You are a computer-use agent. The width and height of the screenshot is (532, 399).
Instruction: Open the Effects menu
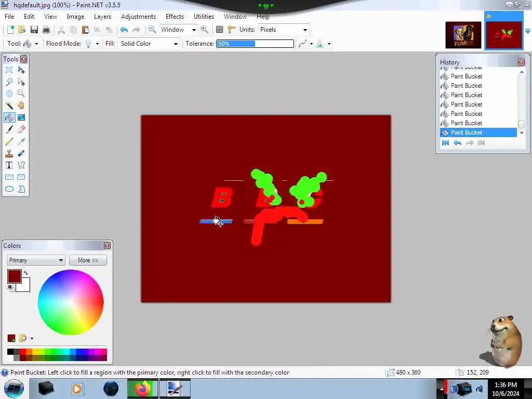coord(175,16)
